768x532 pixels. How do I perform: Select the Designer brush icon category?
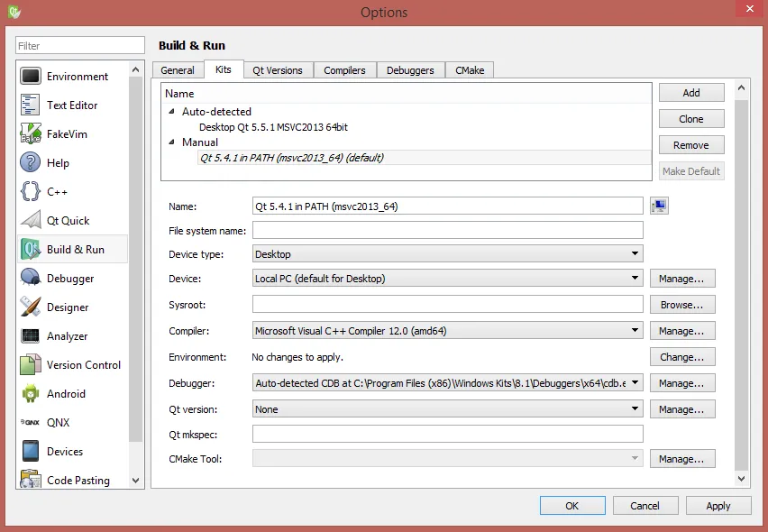point(31,307)
